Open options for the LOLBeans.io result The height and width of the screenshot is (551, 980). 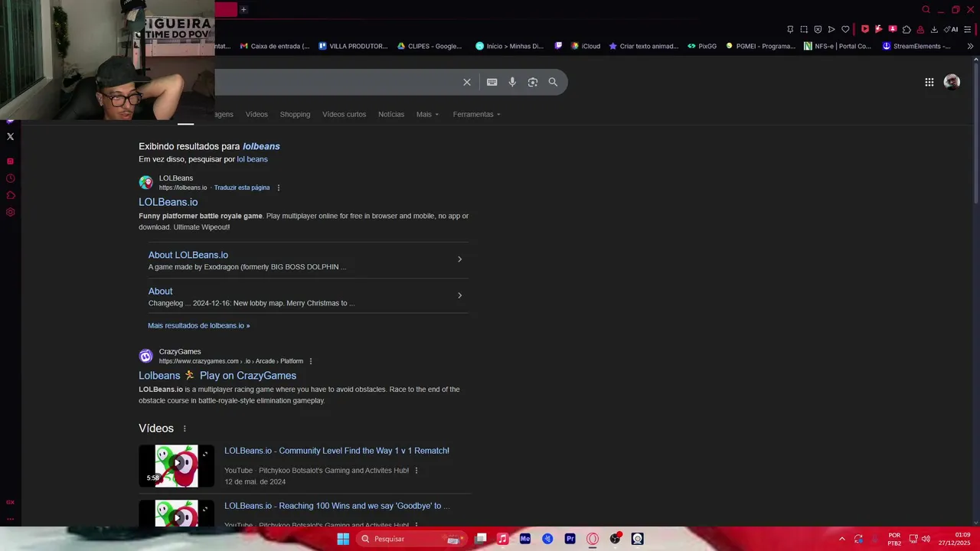279,187
